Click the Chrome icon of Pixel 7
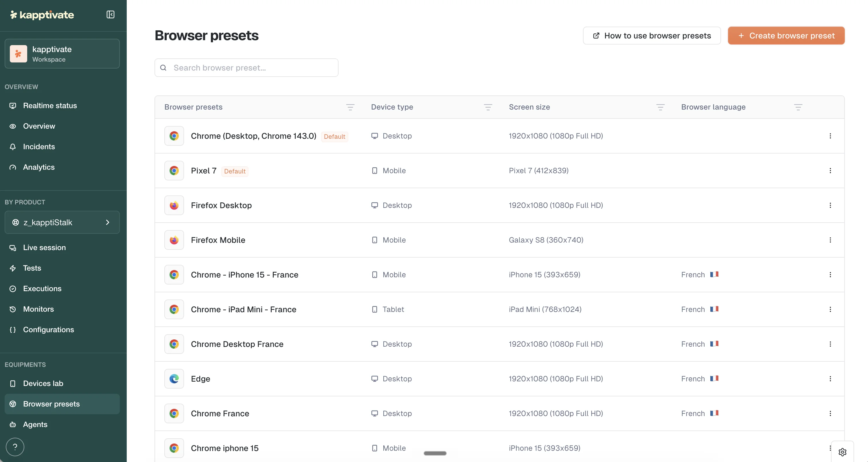Screen dimensions: 868x462 [174, 171]
